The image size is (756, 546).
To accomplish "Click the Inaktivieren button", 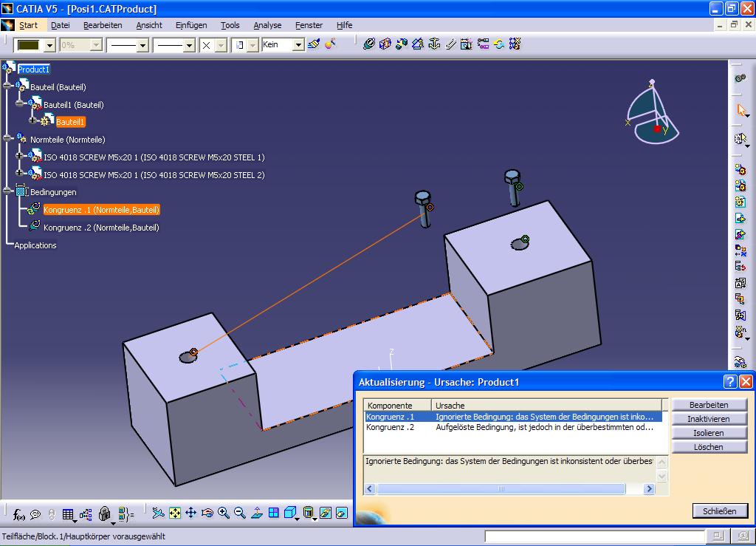I will 709,419.
